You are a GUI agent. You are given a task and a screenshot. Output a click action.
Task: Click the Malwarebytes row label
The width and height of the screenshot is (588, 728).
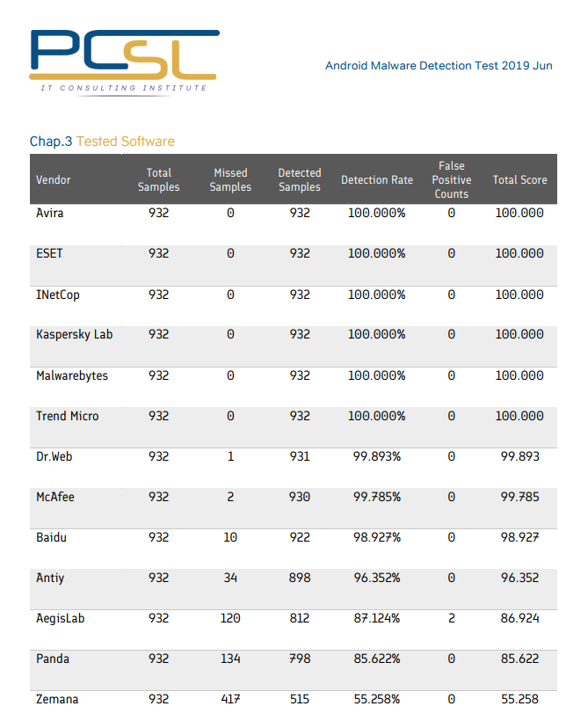[72, 375]
